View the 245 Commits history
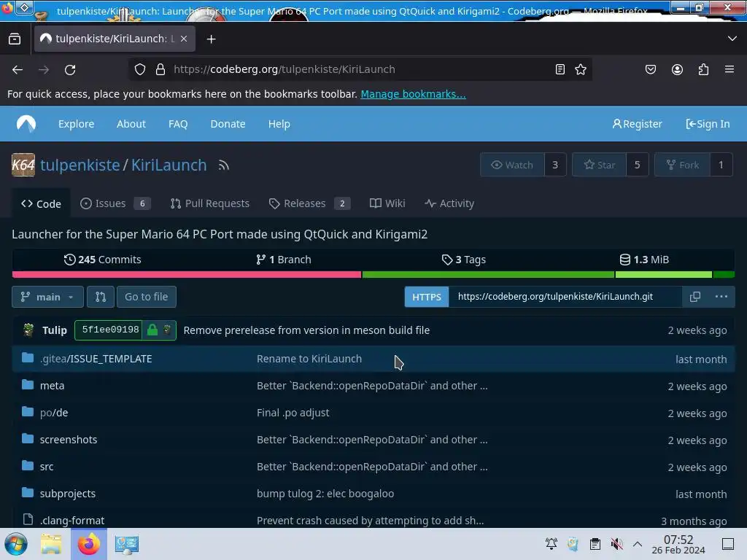Screen dimensions: 747x560 click(x=102, y=260)
